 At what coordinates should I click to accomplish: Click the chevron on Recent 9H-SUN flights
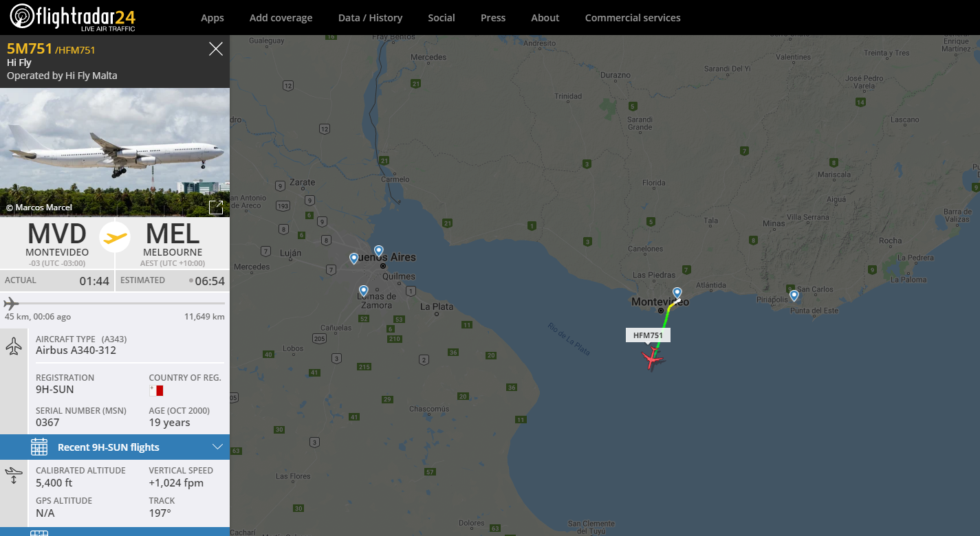click(x=217, y=447)
